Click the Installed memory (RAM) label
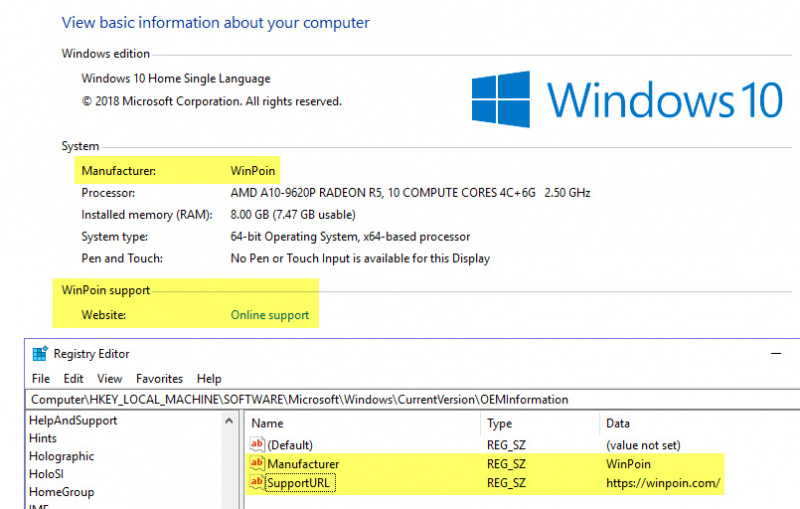Viewport: 800px width, 509px height. [147, 215]
